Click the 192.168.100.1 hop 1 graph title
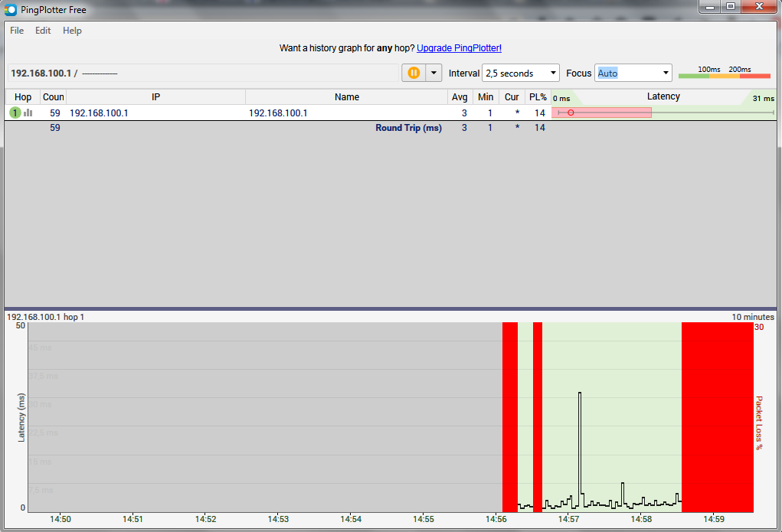 [x=45, y=317]
